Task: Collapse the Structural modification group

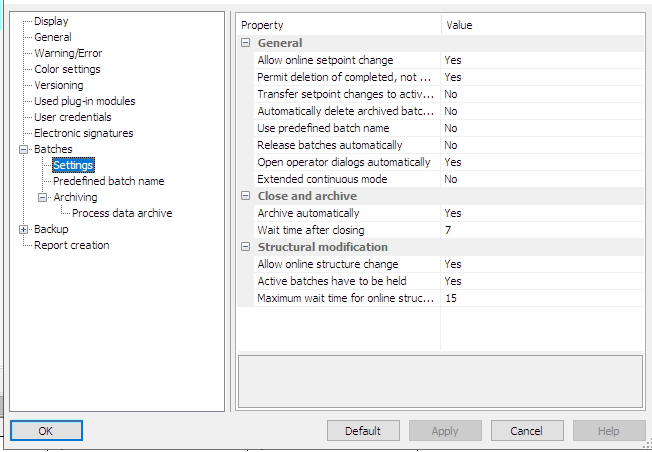Action: click(246, 247)
